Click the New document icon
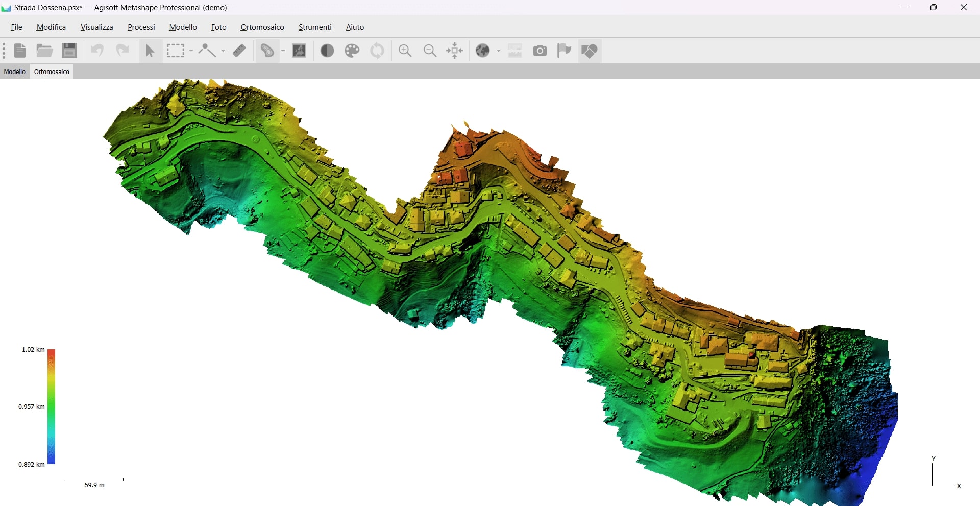980x506 pixels. point(20,51)
